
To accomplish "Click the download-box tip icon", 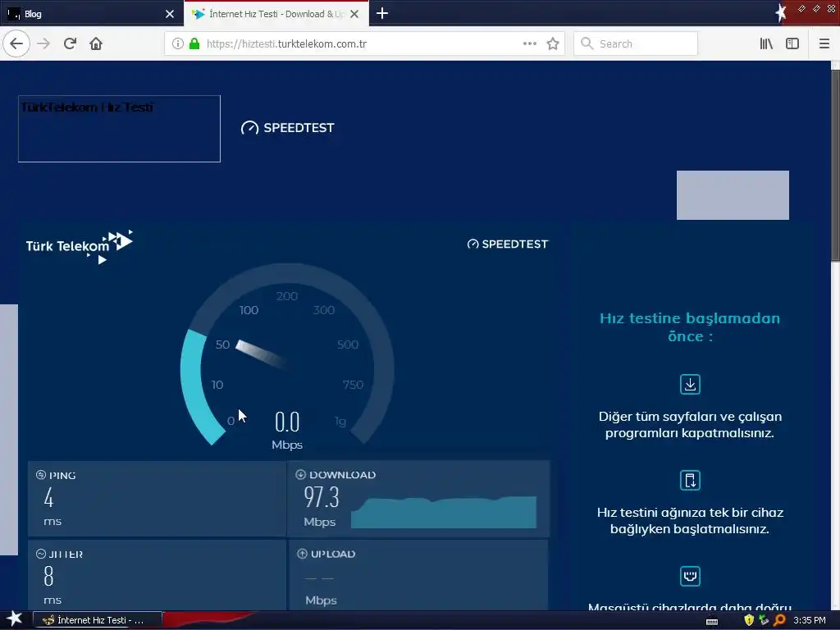I will [690, 384].
